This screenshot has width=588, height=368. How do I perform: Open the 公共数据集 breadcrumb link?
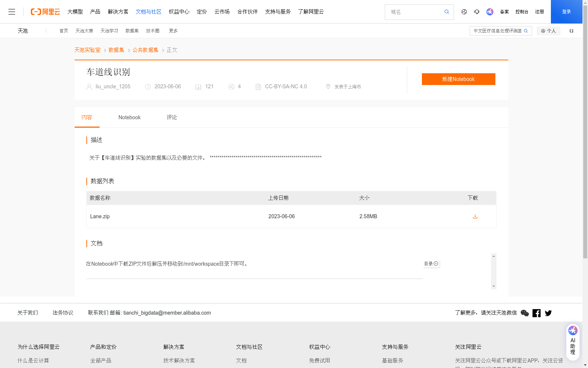[145, 50]
